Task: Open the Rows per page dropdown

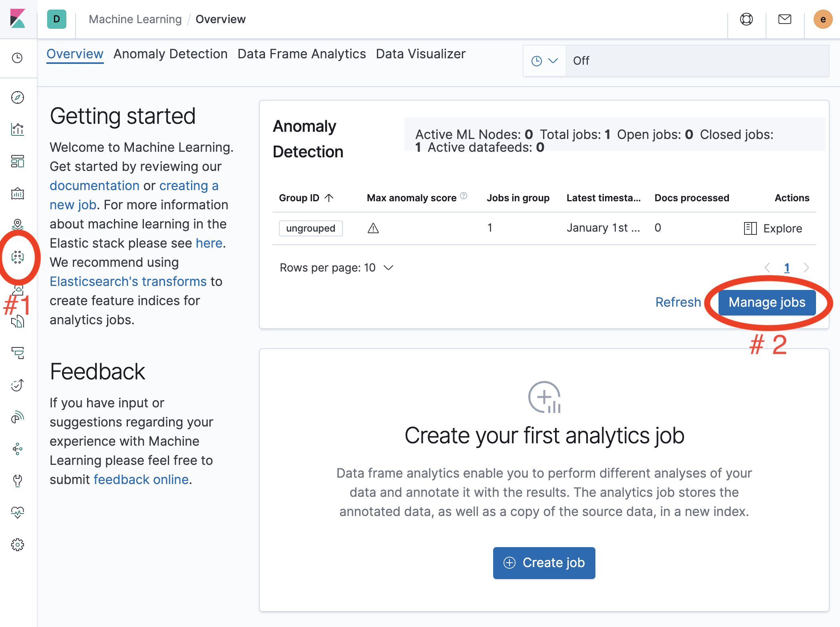Action: tap(336, 268)
